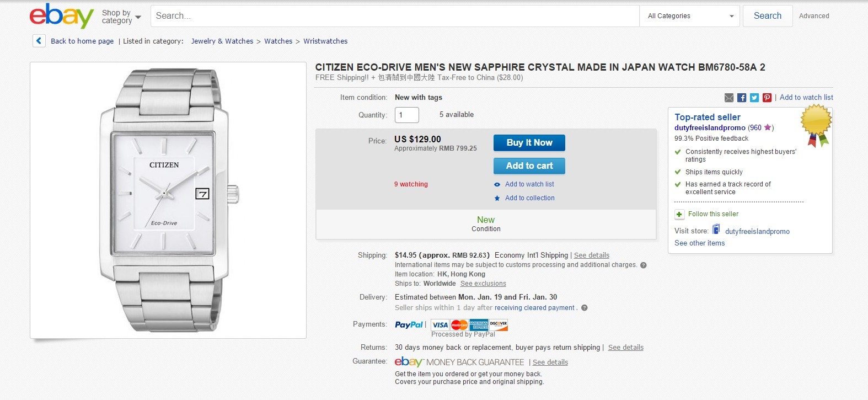This screenshot has height=400, width=868.
Task: Click the Discover card icon
Action: pos(499,325)
